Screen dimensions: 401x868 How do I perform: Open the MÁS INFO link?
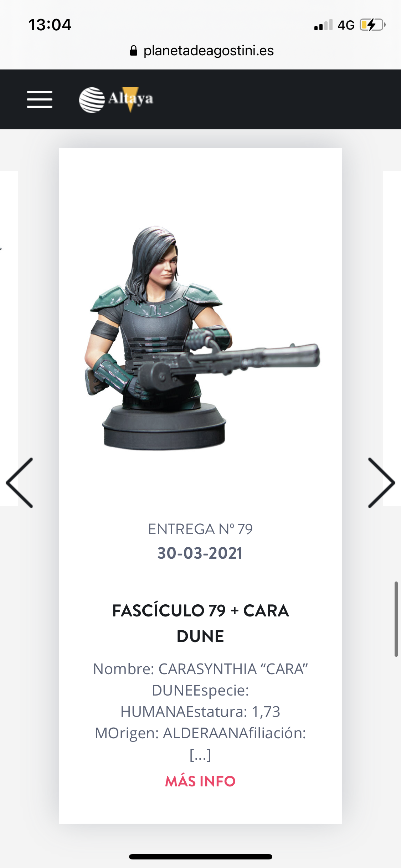coord(200,781)
